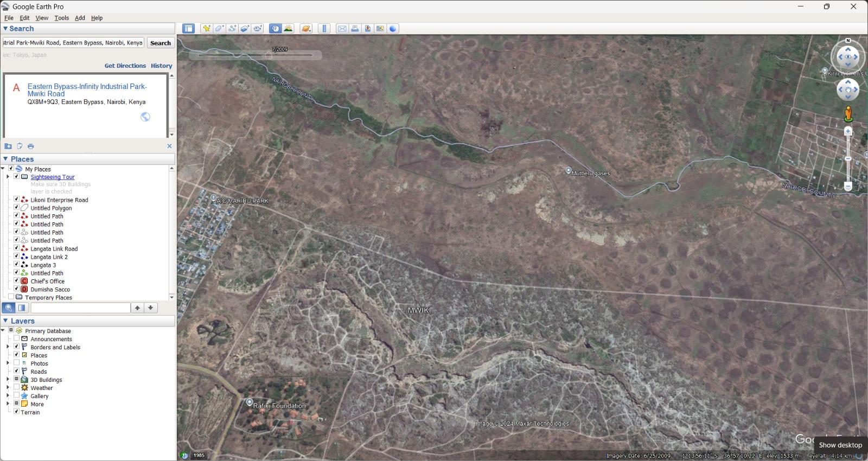
Task: Uncheck the Dumisha Sacco placemark checkbox
Action: (16, 289)
